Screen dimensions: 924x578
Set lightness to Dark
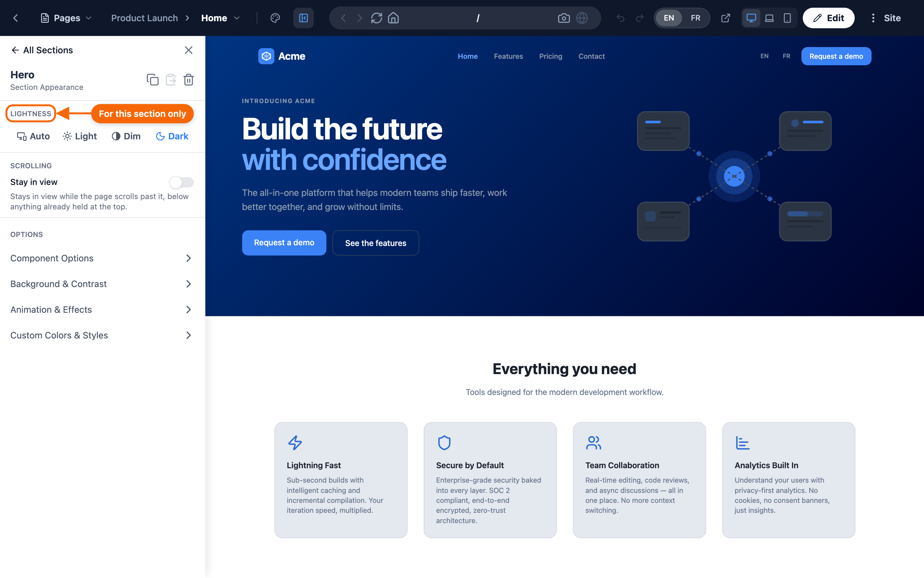172,136
